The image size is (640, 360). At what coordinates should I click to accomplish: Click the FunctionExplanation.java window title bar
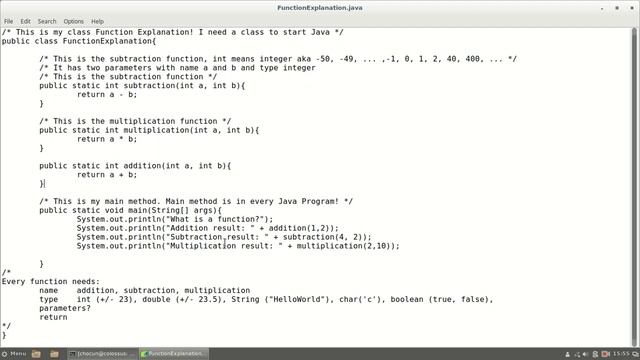(x=320, y=8)
